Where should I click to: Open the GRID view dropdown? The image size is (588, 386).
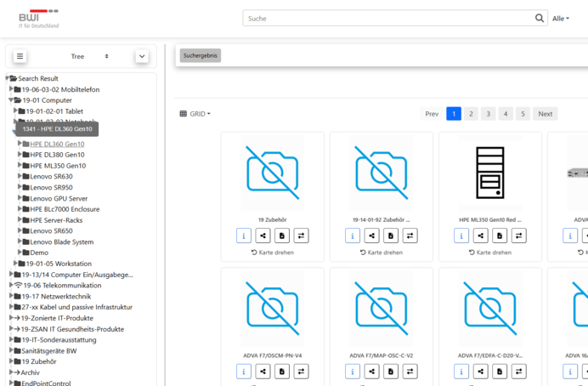195,114
